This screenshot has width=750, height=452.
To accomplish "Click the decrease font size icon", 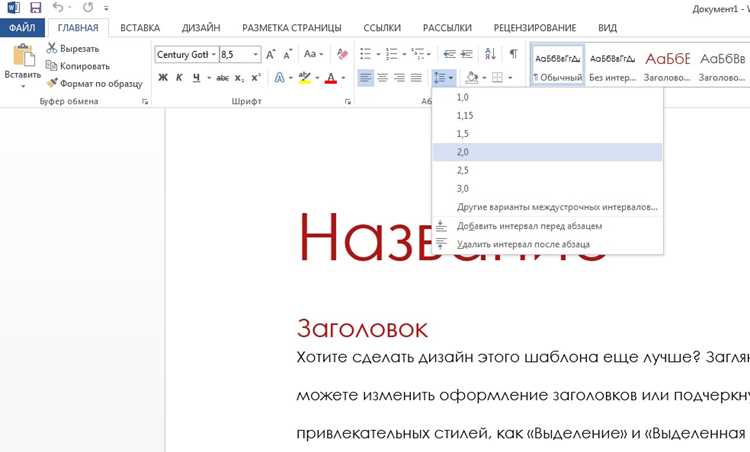I will (287, 55).
